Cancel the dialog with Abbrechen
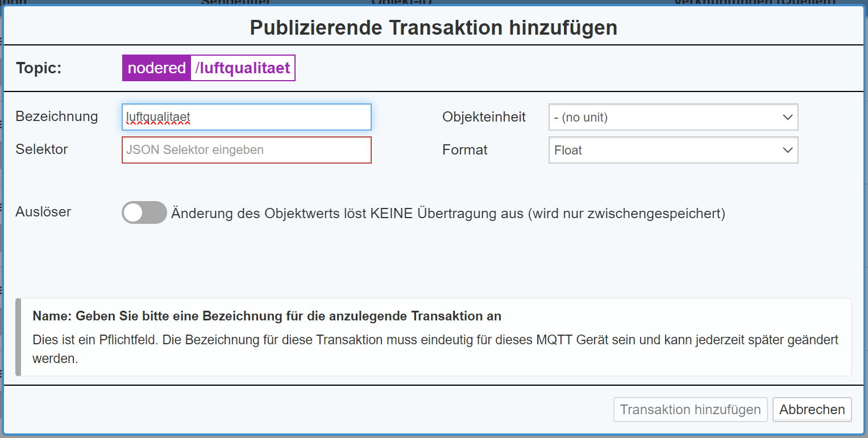This screenshot has height=438, width=868. [812, 410]
